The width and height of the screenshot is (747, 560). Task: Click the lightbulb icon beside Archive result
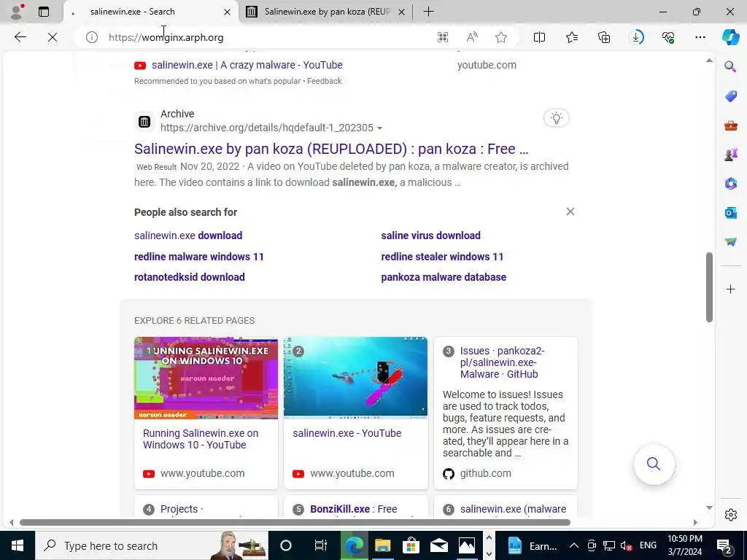click(556, 117)
